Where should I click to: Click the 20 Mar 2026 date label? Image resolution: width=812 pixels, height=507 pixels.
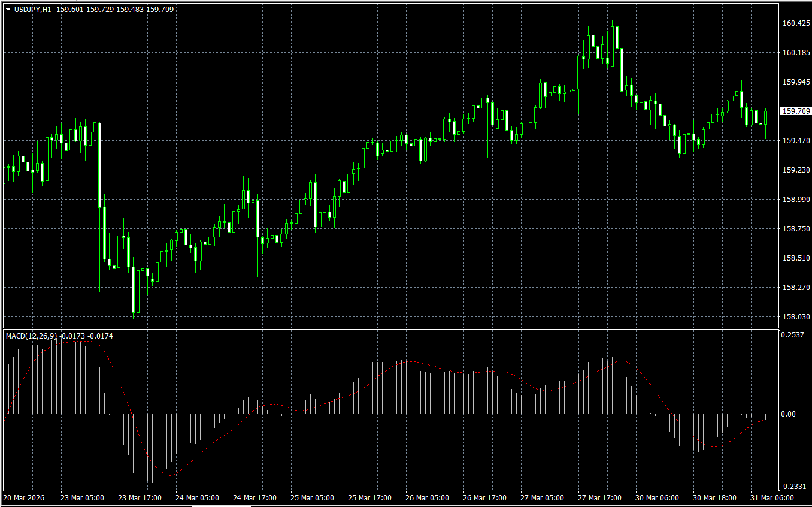click(x=24, y=498)
